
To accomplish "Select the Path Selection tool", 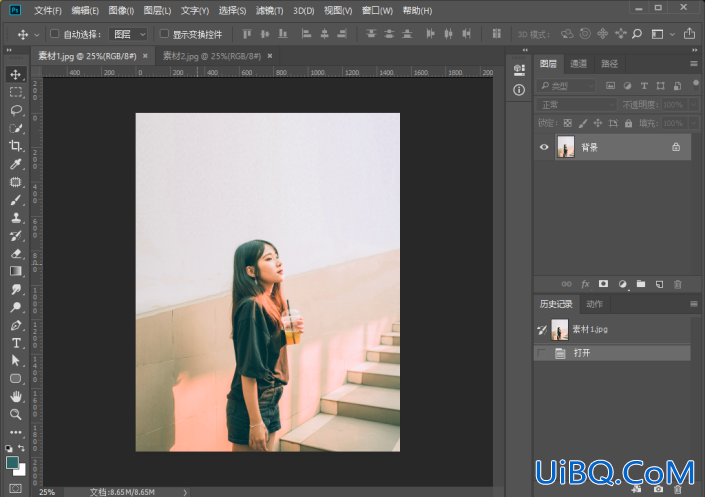I will coord(16,361).
